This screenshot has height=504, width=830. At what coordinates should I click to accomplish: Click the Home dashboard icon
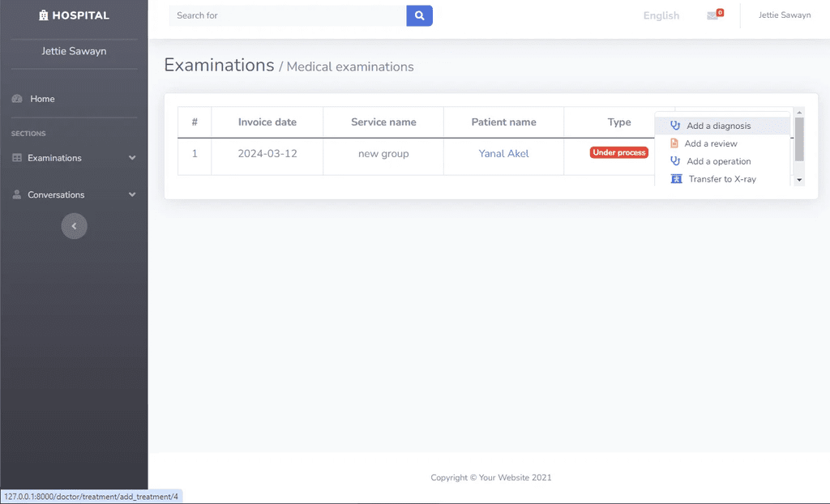17,99
